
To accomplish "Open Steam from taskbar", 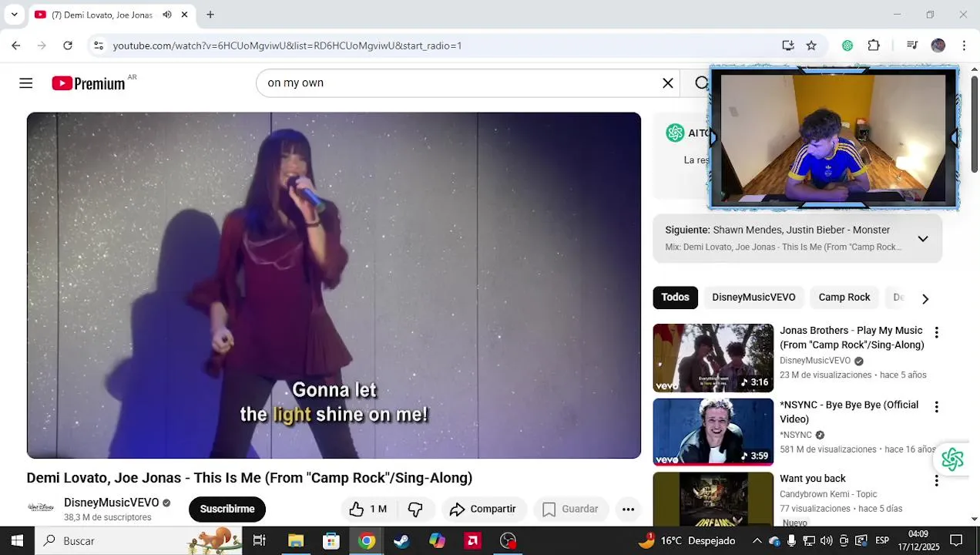I will click(x=401, y=541).
